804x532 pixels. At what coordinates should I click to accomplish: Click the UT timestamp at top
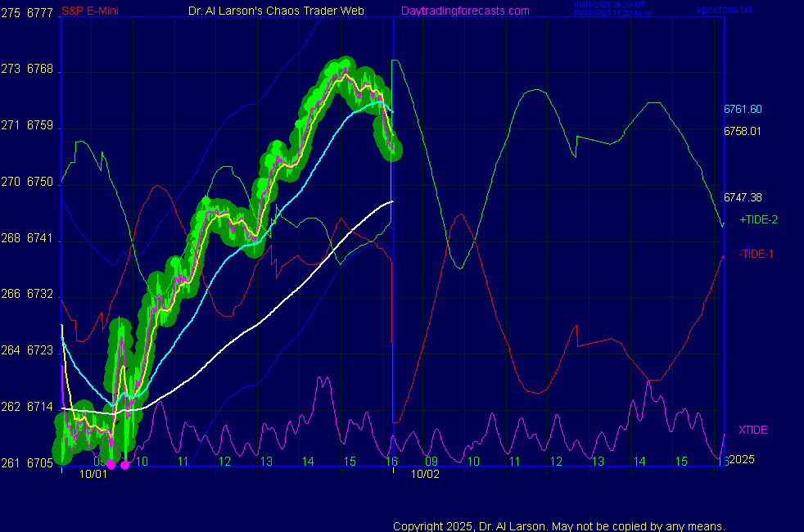coord(612,5)
